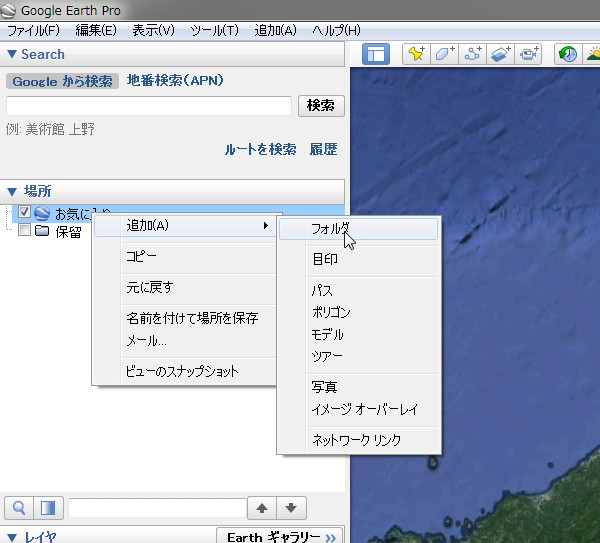Open the 編集(E) menu
The width and height of the screenshot is (600, 543).
(x=96, y=30)
